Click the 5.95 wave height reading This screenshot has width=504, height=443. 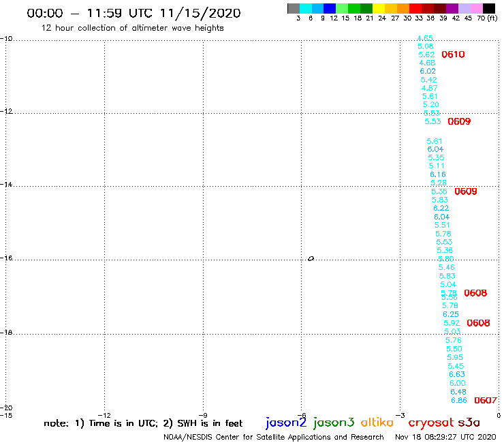pos(455,357)
